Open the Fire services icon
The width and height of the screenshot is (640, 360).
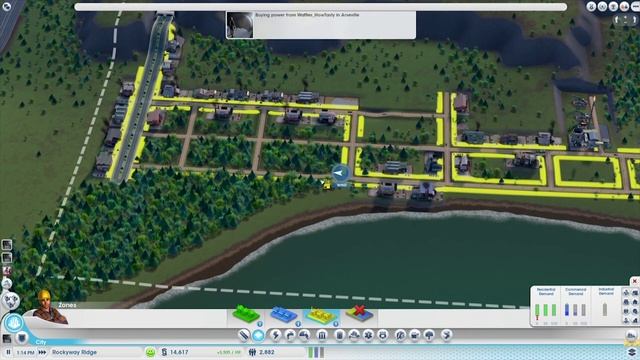[354, 336]
